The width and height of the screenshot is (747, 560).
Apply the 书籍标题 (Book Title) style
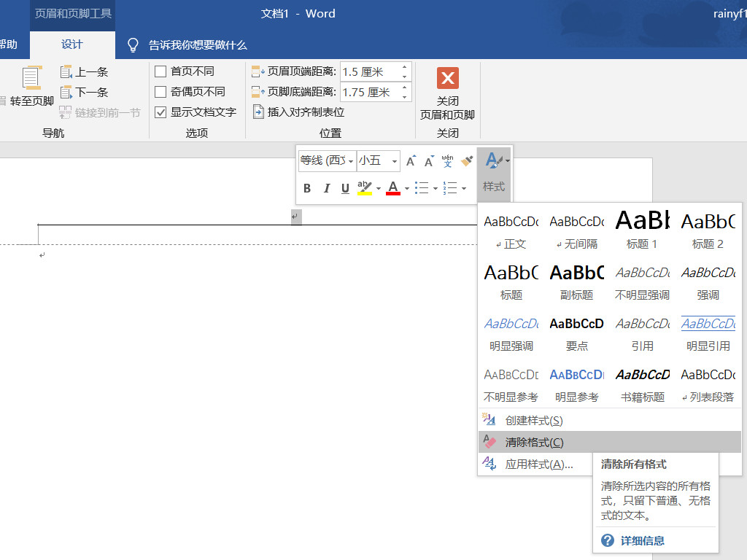coord(642,384)
